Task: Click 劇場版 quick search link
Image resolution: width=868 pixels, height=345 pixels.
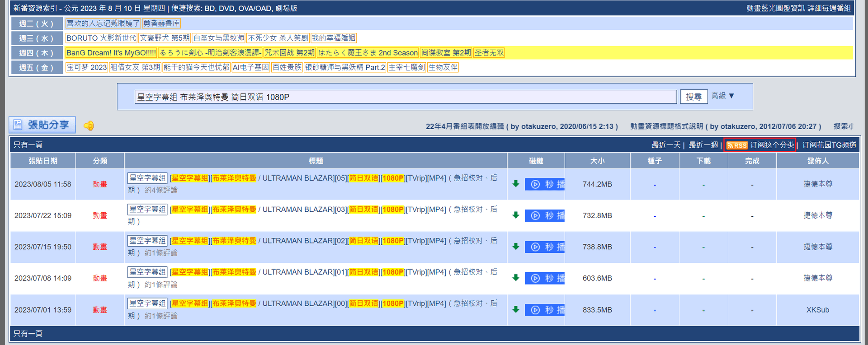Action: 286,8
